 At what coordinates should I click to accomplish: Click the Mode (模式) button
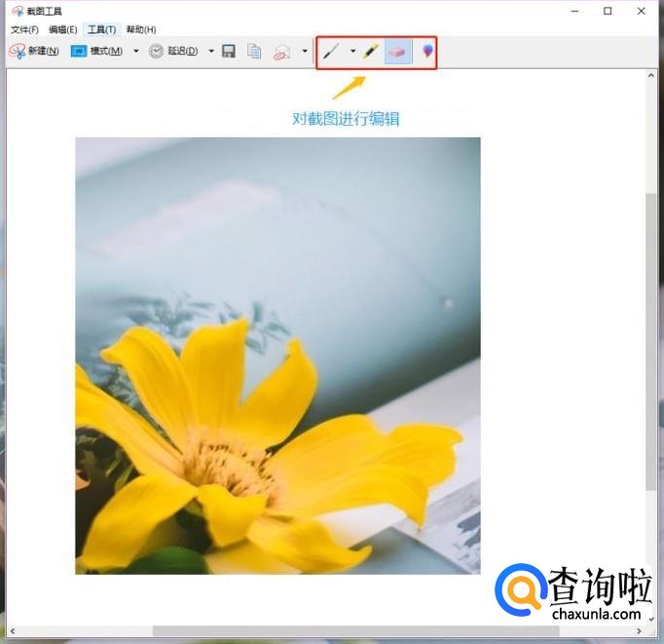coord(97,51)
